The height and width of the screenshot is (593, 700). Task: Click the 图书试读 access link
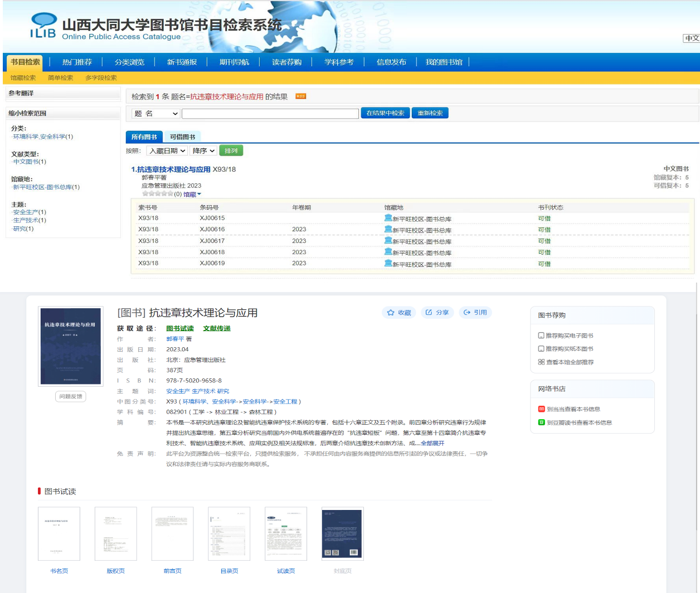tap(180, 329)
